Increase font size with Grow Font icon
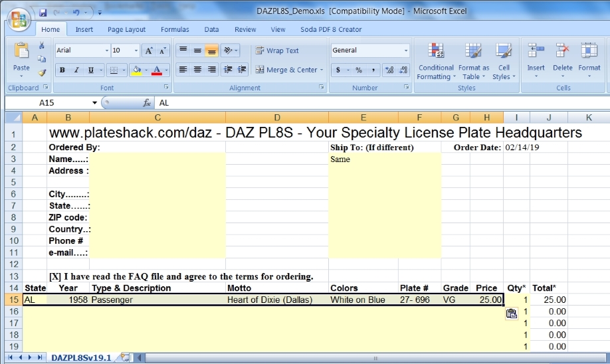Screen dimensions: 610x364 (x=149, y=50)
